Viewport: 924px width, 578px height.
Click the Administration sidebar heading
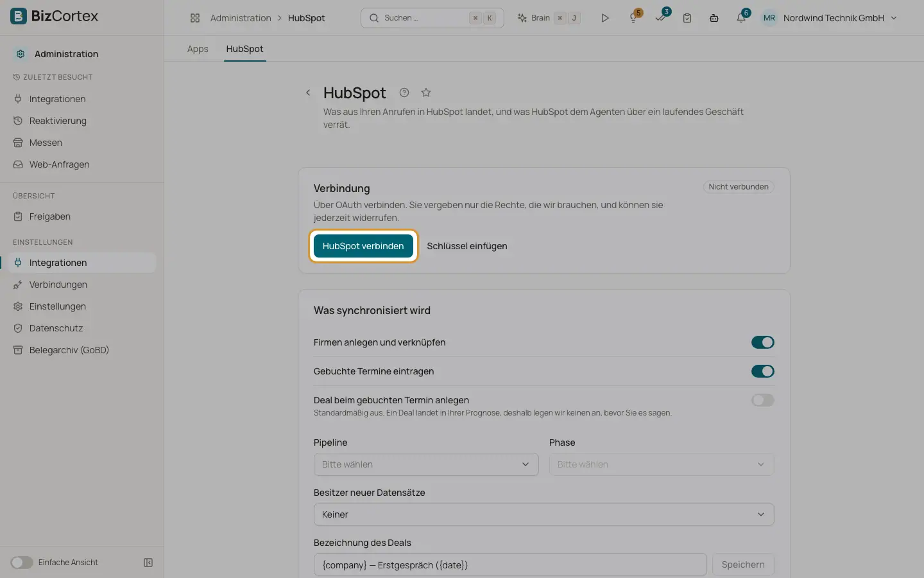67,54
